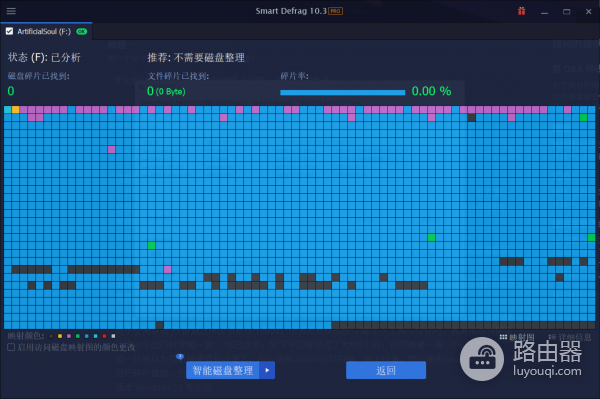Switch to 详细信息 details view

pyautogui.click(x=570, y=337)
